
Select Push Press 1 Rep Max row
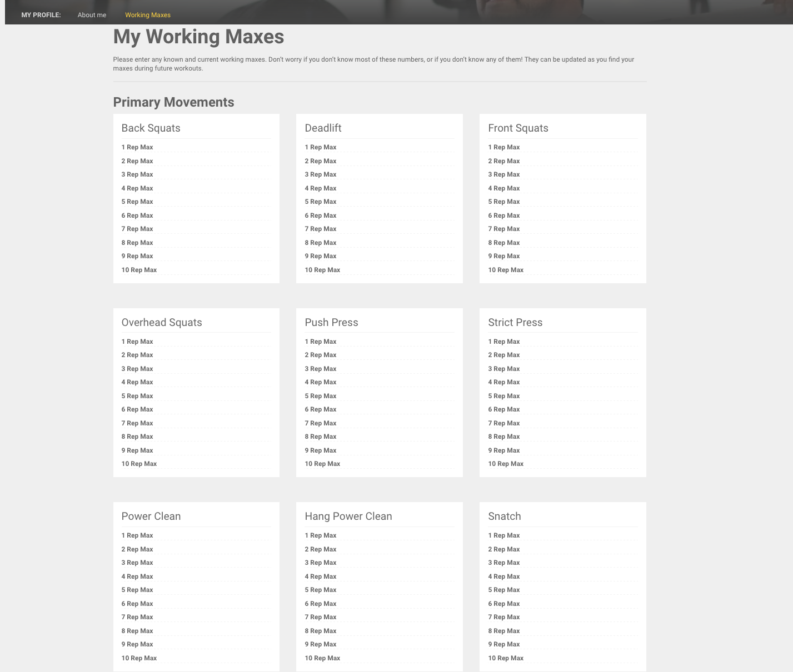pos(380,342)
